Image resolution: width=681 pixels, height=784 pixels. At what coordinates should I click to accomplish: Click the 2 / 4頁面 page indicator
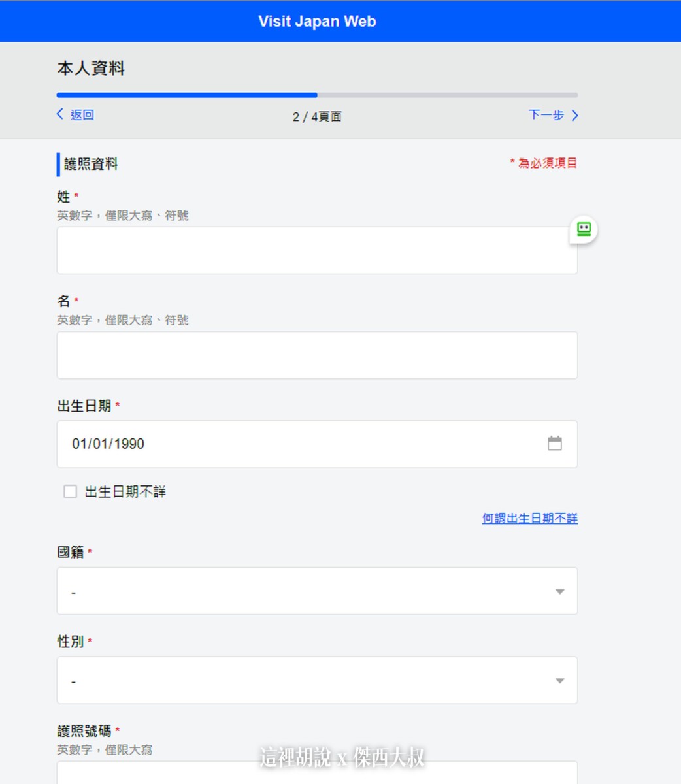click(317, 116)
